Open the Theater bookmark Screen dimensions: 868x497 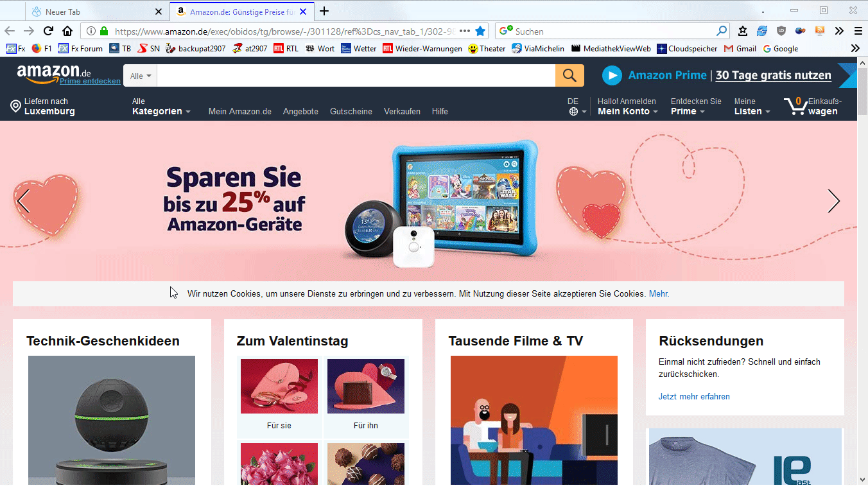(x=487, y=48)
